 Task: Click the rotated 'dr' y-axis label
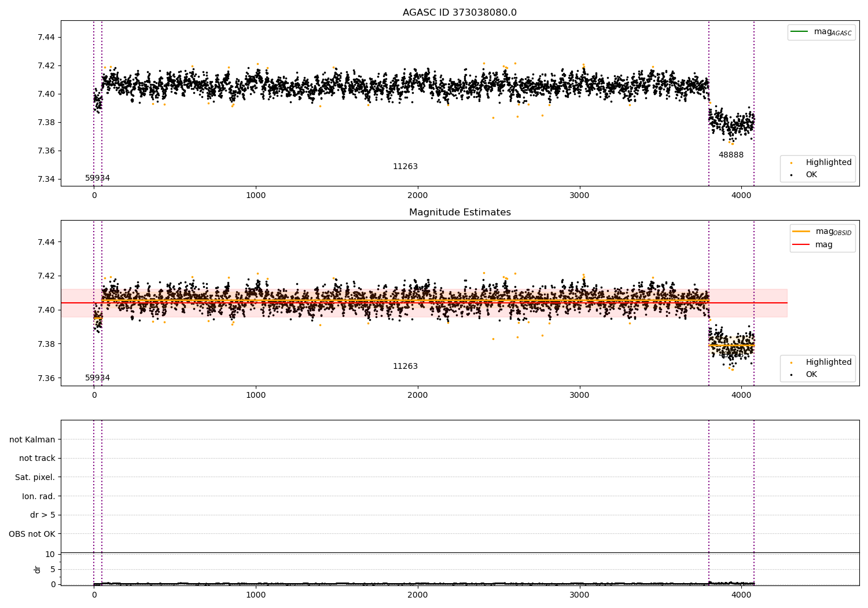point(38,570)
